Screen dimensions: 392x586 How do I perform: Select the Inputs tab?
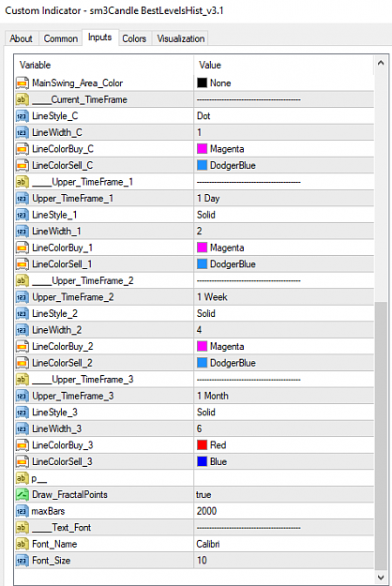[99, 38]
